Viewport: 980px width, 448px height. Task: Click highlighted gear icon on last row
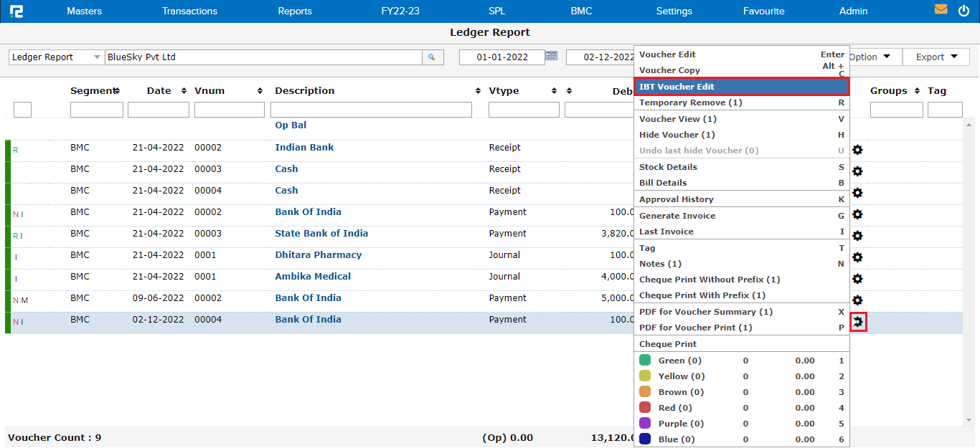[857, 322]
